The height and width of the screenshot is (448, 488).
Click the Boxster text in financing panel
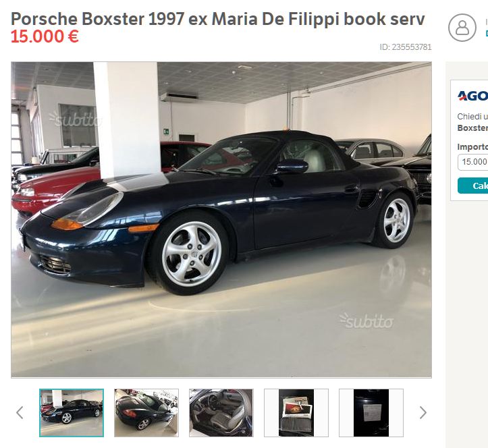click(472, 128)
